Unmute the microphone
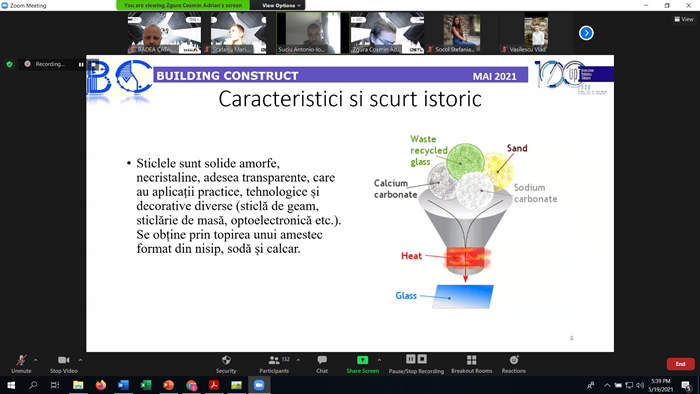Screen dimensions: 700x394 tap(21, 364)
